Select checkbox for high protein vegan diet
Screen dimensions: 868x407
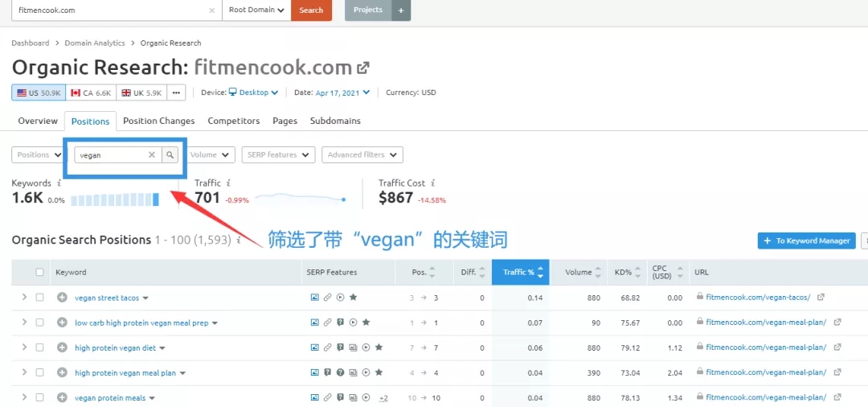point(40,347)
